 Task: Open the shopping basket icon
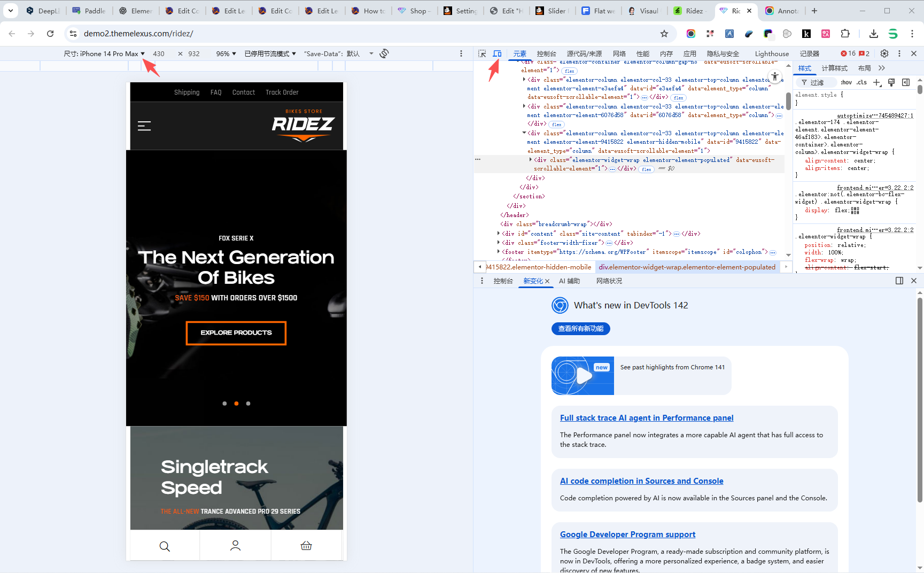tap(306, 546)
